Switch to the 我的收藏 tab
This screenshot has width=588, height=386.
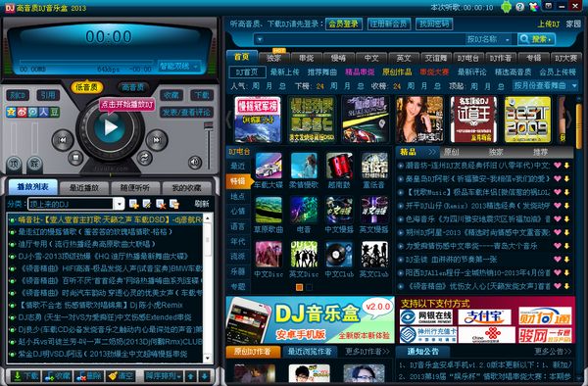click(x=186, y=187)
